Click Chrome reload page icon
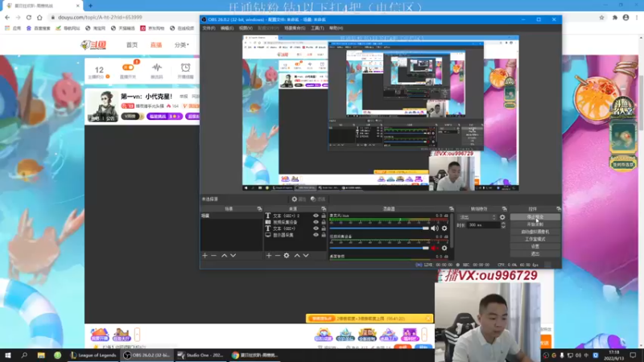Viewport: 644px width, 362px height. pos(29,17)
